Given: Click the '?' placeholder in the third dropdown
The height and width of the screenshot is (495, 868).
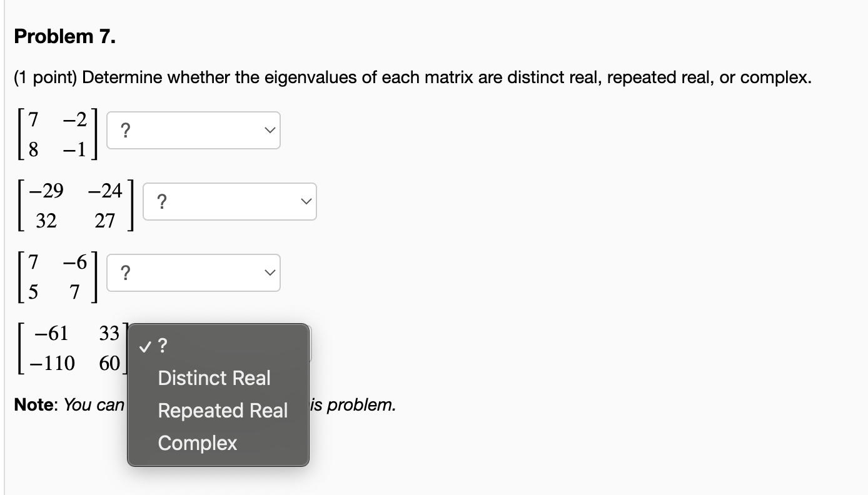Looking at the screenshot, I should [x=124, y=272].
